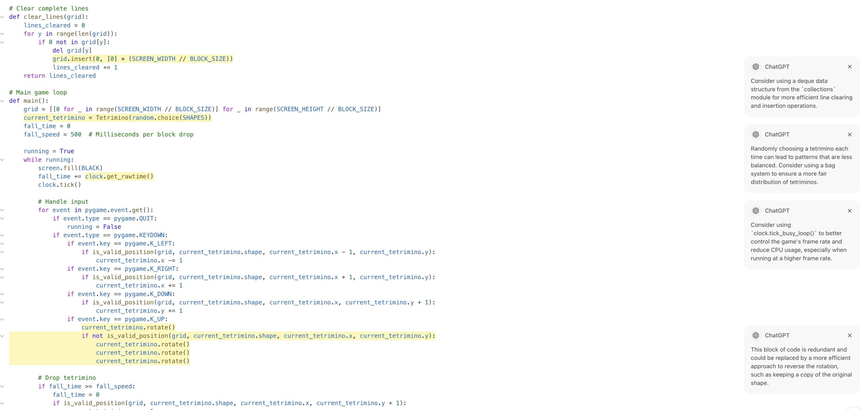Fold the 'while running:' loop

pyautogui.click(x=2, y=160)
